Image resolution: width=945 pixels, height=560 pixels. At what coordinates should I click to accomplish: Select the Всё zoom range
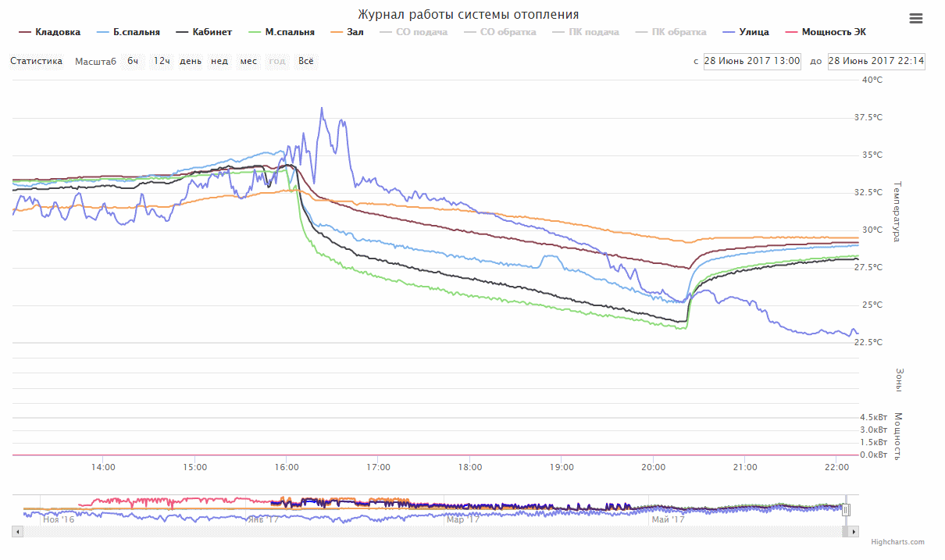tap(306, 61)
